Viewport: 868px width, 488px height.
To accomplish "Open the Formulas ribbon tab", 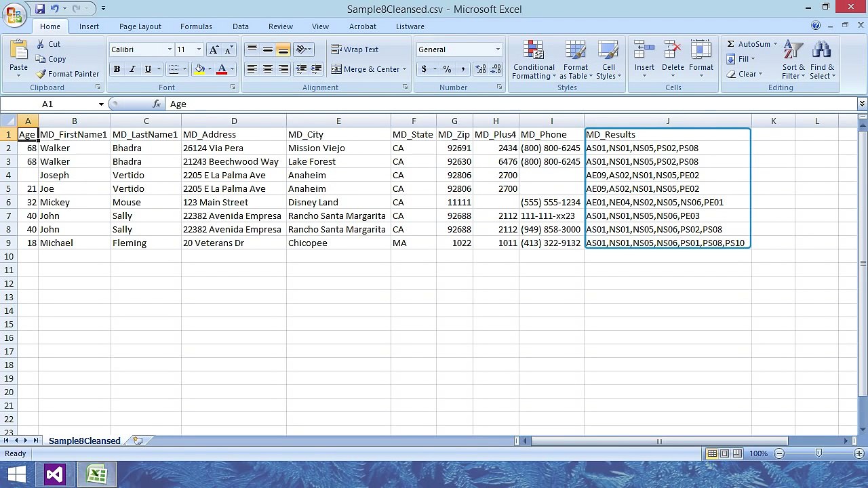I will pyautogui.click(x=196, y=26).
